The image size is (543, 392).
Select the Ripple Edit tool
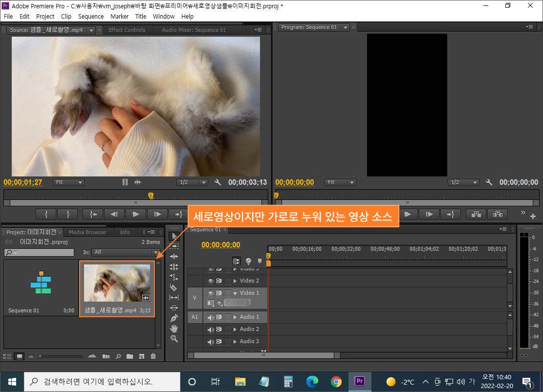[174, 256]
